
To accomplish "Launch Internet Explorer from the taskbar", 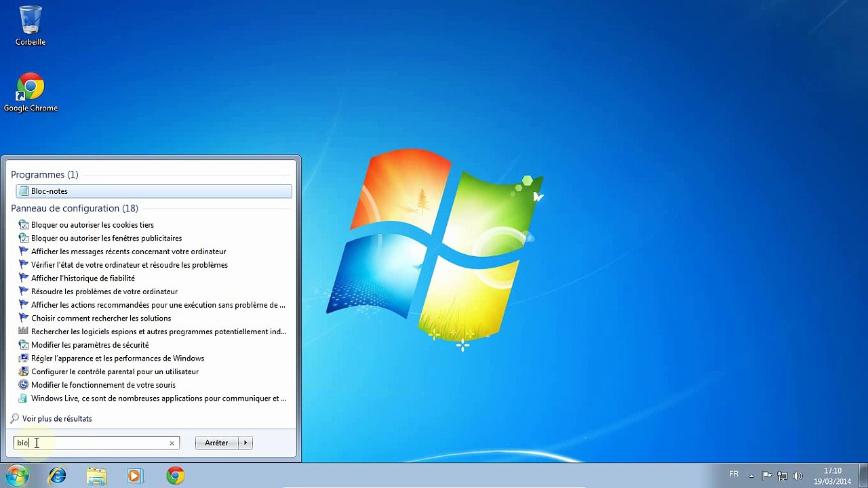I will coord(58,476).
